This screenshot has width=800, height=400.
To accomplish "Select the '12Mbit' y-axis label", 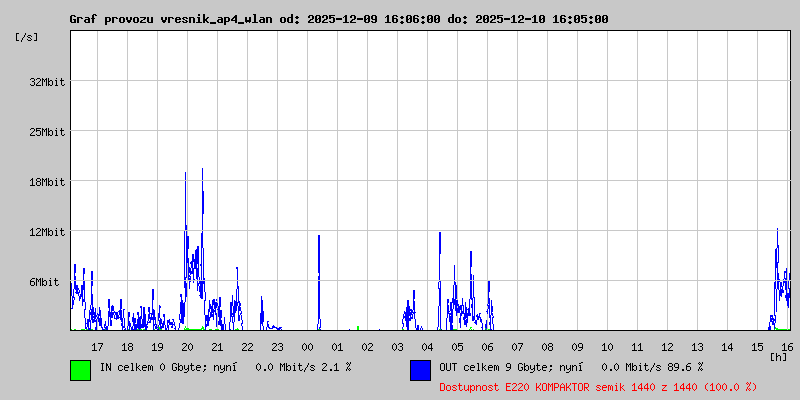I will coord(47,232).
